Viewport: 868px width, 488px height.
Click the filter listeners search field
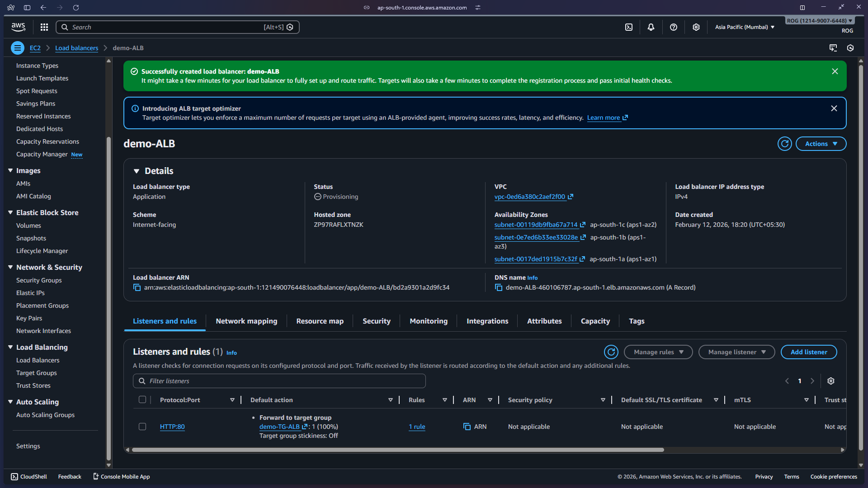(279, 381)
